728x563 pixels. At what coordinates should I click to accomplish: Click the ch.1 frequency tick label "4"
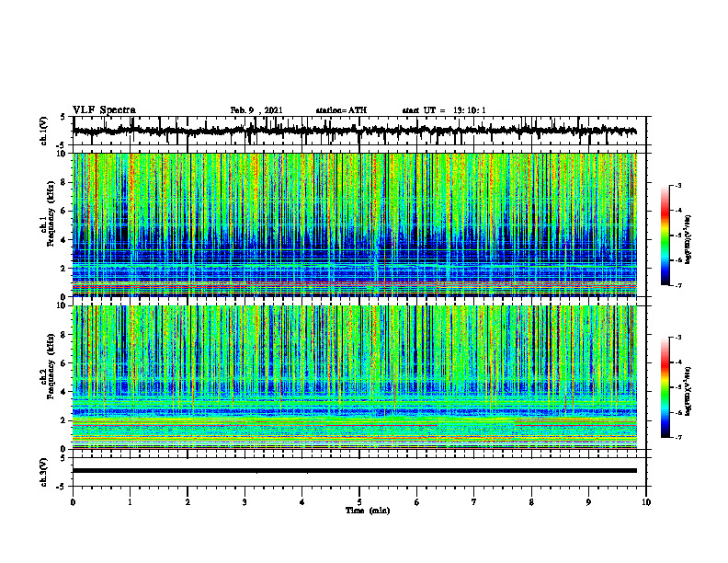(64, 240)
